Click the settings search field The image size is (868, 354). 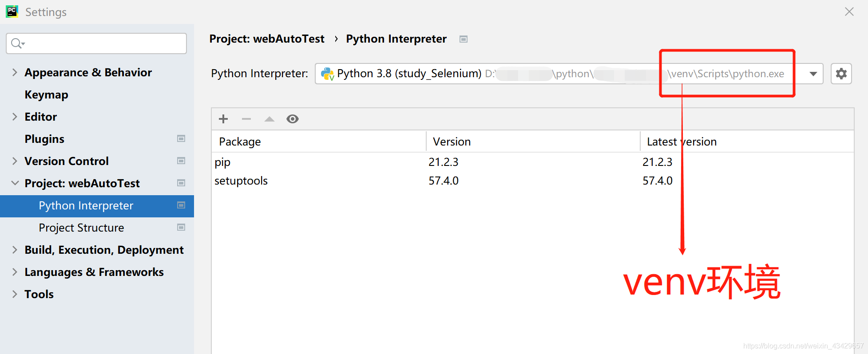pyautogui.click(x=102, y=43)
